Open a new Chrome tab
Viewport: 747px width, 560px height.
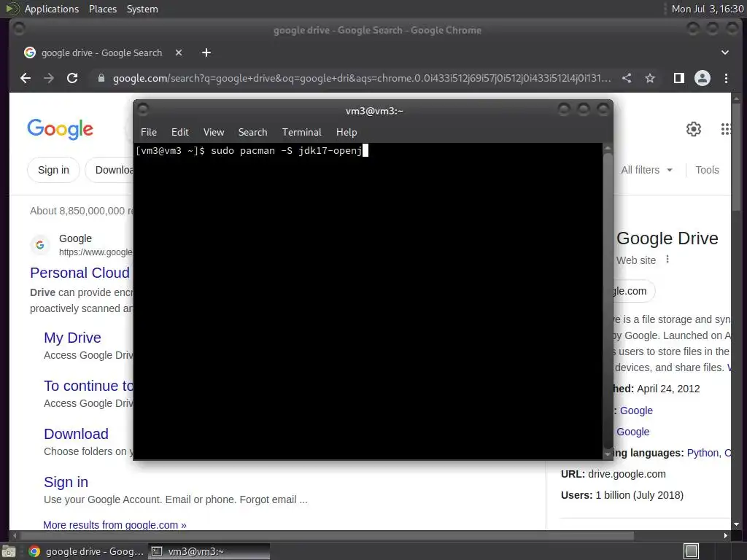(206, 52)
